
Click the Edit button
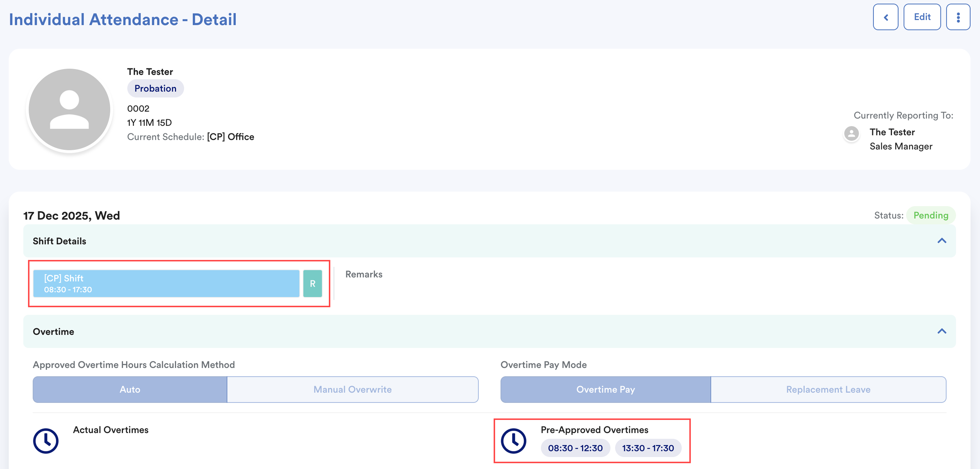pos(922,17)
